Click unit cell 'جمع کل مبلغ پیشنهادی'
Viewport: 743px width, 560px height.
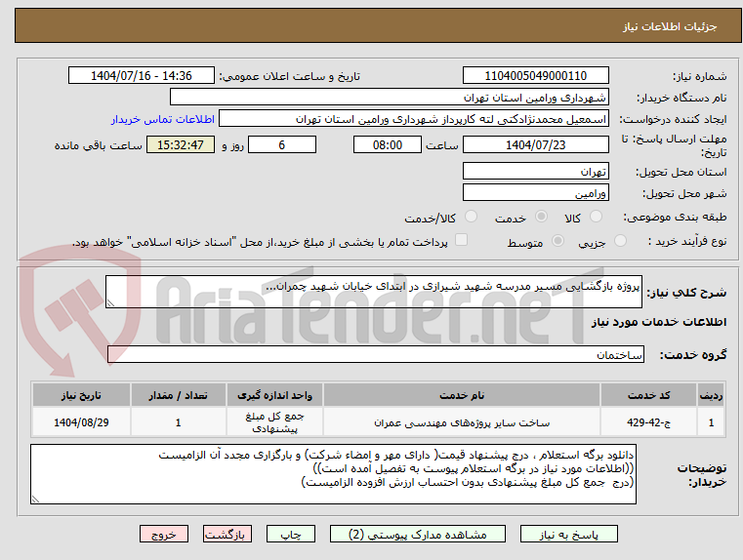pos(274,422)
